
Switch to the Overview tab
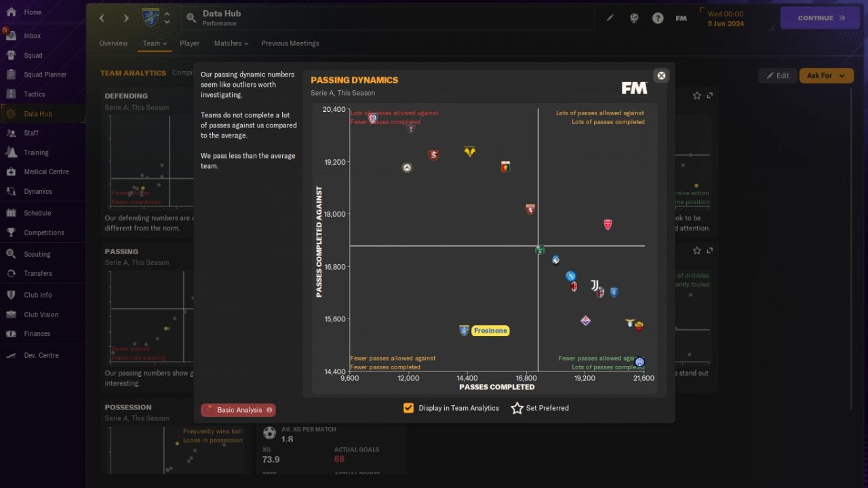113,43
